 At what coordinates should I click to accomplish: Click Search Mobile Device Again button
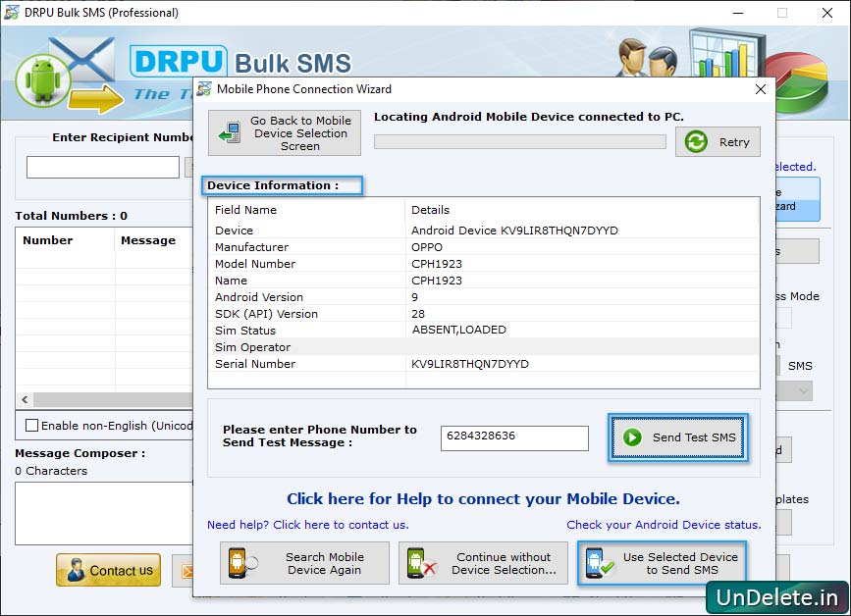pyautogui.click(x=304, y=563)
